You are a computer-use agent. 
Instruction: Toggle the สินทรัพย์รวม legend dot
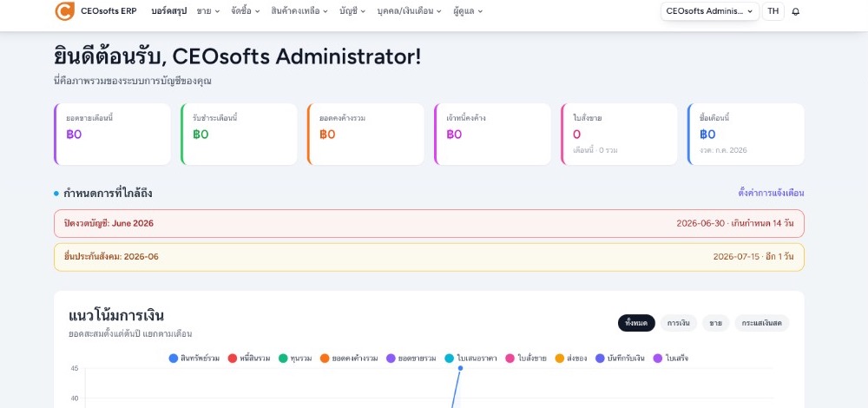(174, 359)
